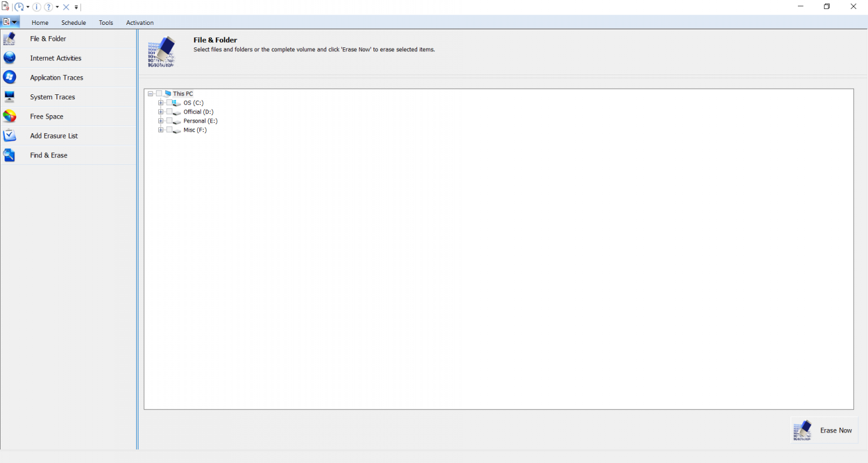The image size is (868, 463).
Task: Expand the OS (C:) drive node
Action: 160,103
